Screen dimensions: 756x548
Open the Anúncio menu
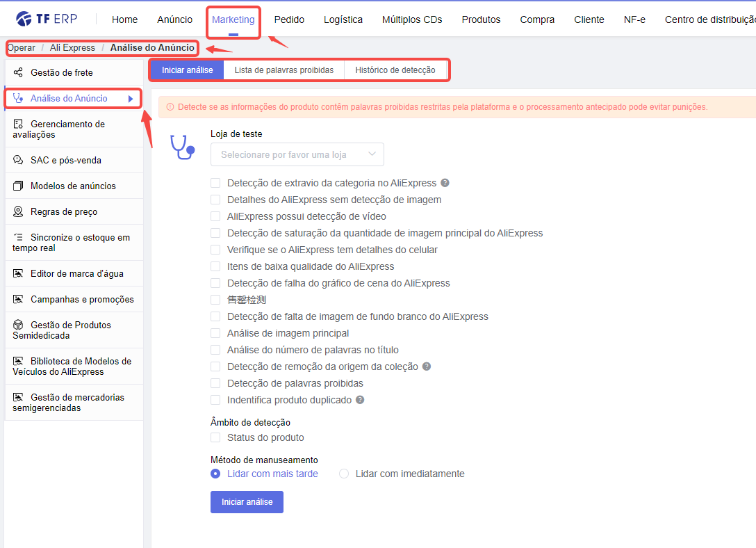[174, 19]
